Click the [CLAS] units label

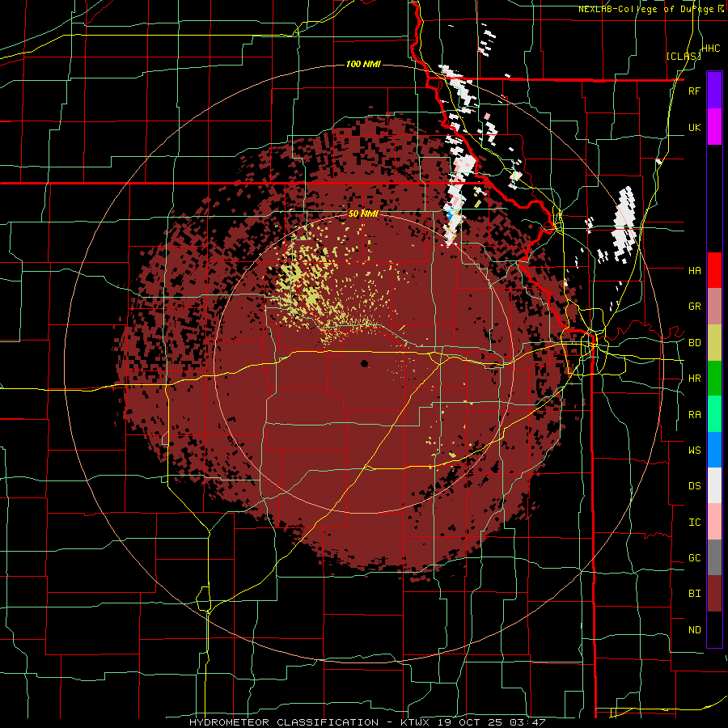(x=684, y=56)
